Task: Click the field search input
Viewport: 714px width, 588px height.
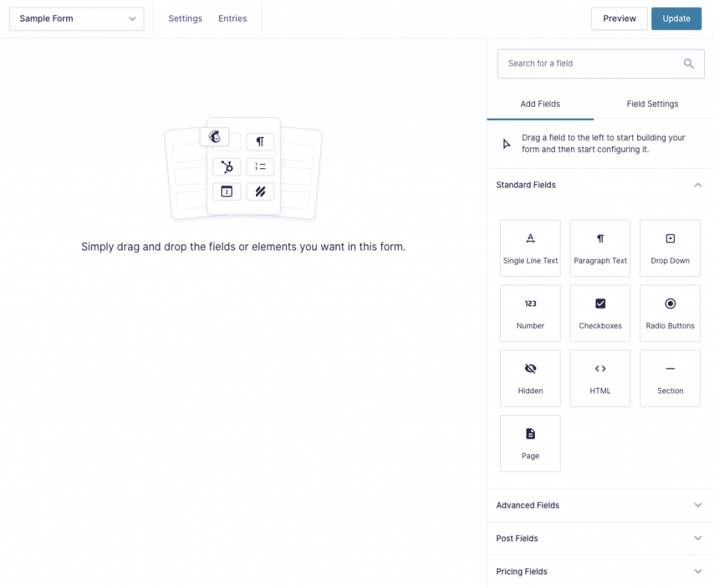Action: click(x=593, y=63)
